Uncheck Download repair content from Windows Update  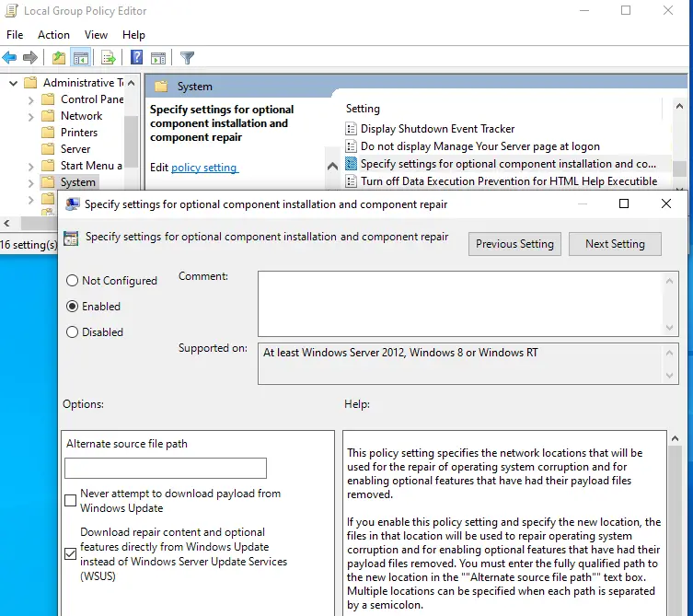tap(71, 553)
